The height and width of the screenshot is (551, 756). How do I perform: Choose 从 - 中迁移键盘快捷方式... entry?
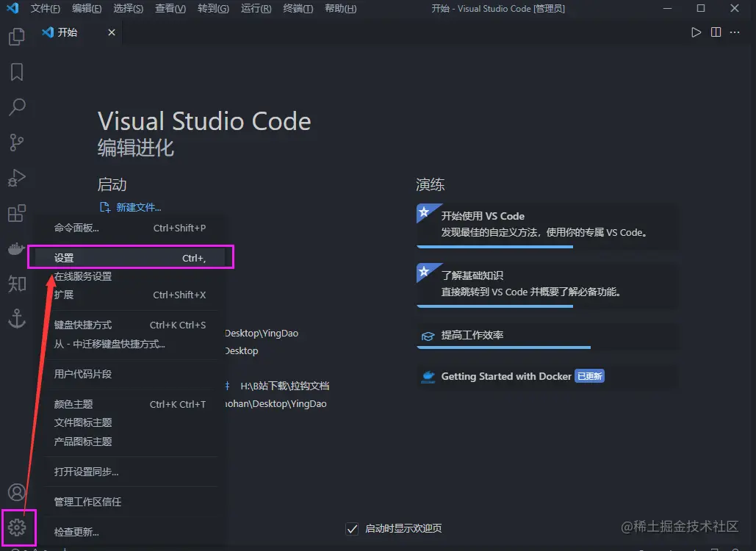[130, 344]
